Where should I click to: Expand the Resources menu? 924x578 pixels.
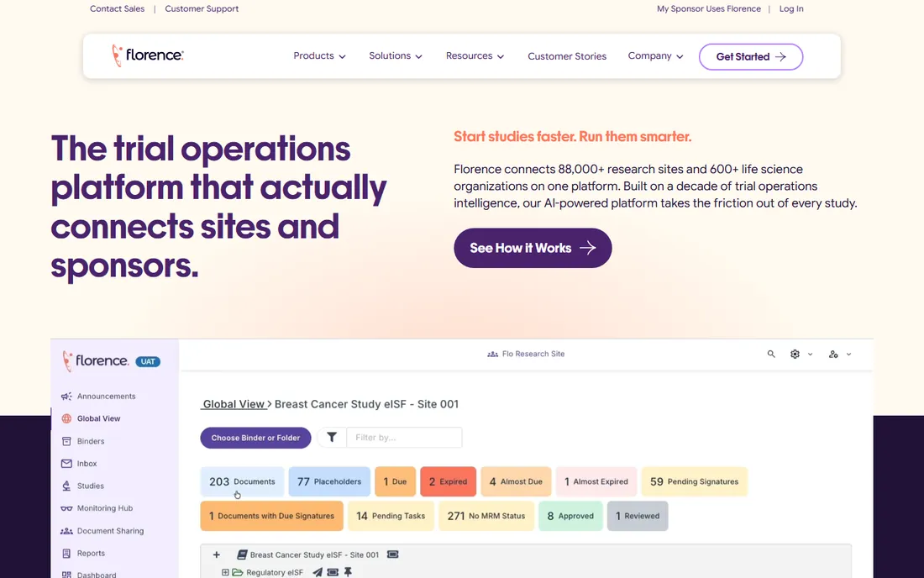coord(475,56)
